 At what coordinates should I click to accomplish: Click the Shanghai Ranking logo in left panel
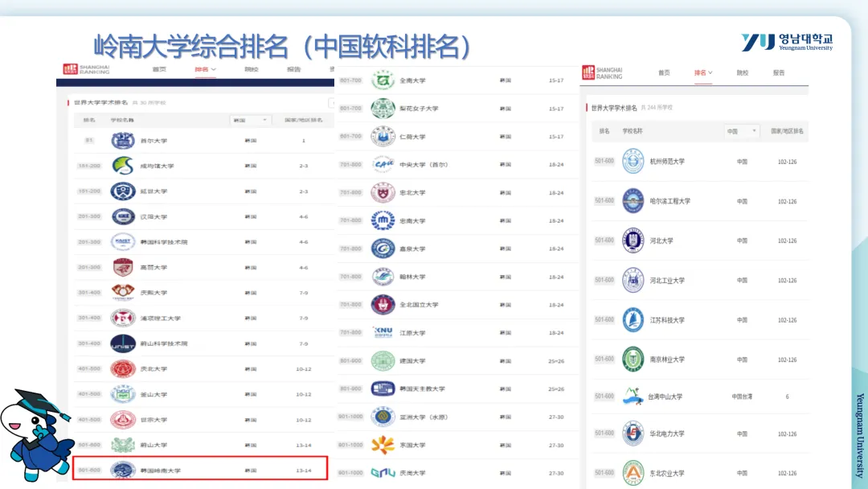86,69
